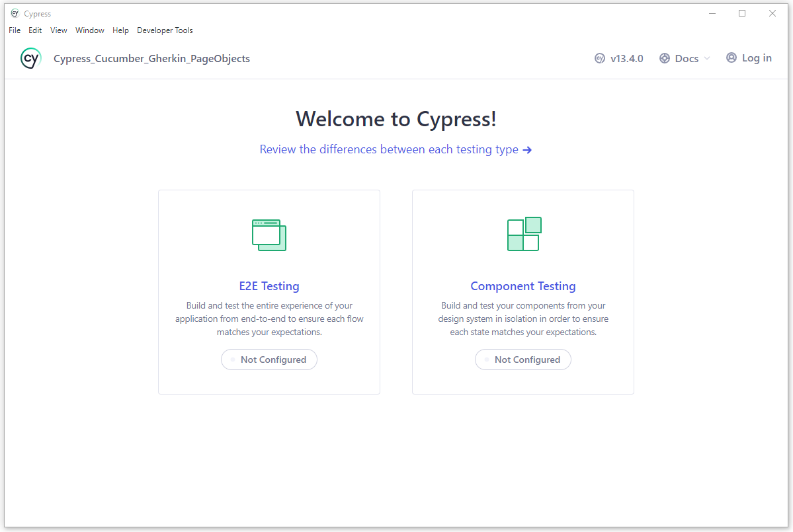Click the Welcome to Cypress! heading
Viewport: 793px width, 532px height.
[x=396, y=119]
